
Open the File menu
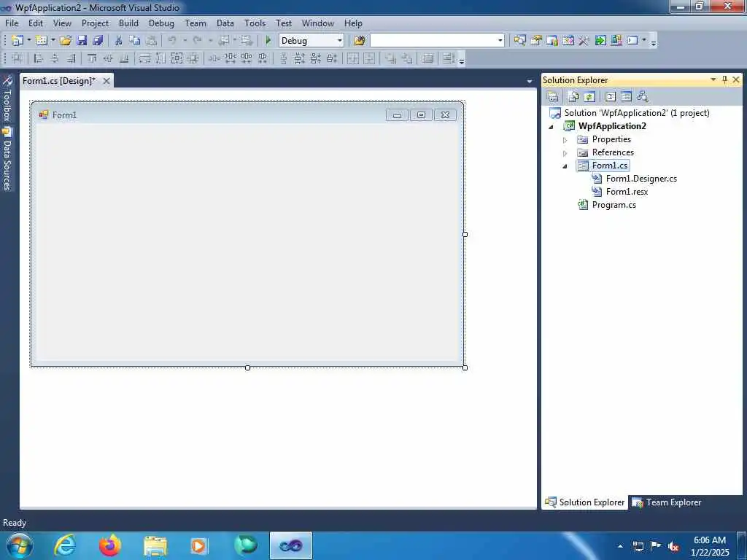coord(12,23)
